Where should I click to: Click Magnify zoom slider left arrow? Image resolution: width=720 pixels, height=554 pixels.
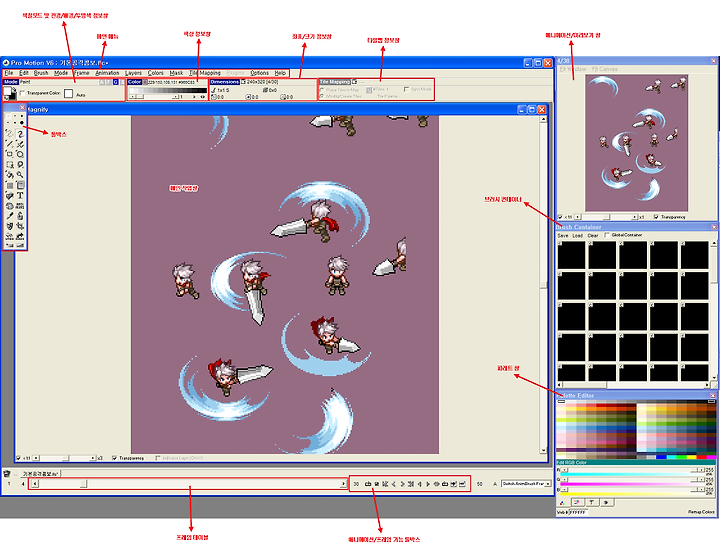36,458
